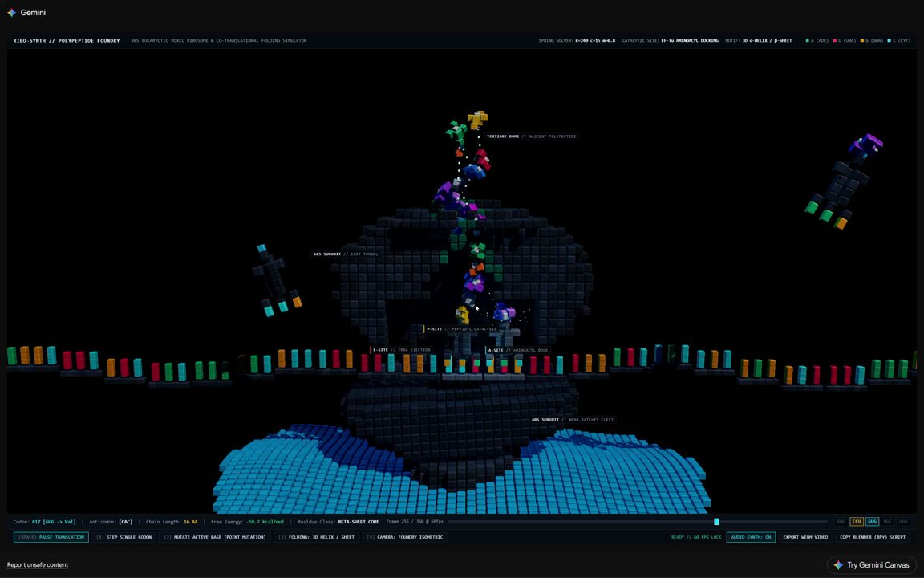Select the GGC codon chip
This screenshot has height=578, width=924.
click(841, 521)
